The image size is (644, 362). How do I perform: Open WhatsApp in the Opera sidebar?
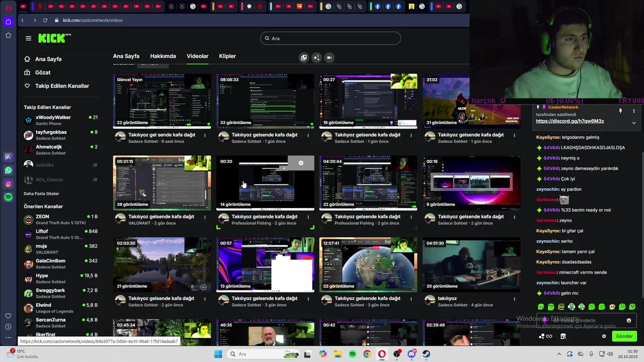coord(8,170)
